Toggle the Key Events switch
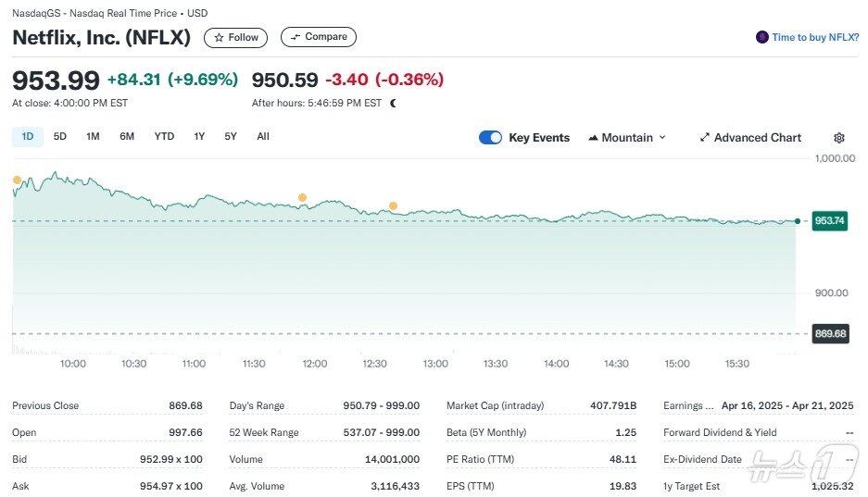The width and height of the screenshot is (868, 497). tap(490, 138)
